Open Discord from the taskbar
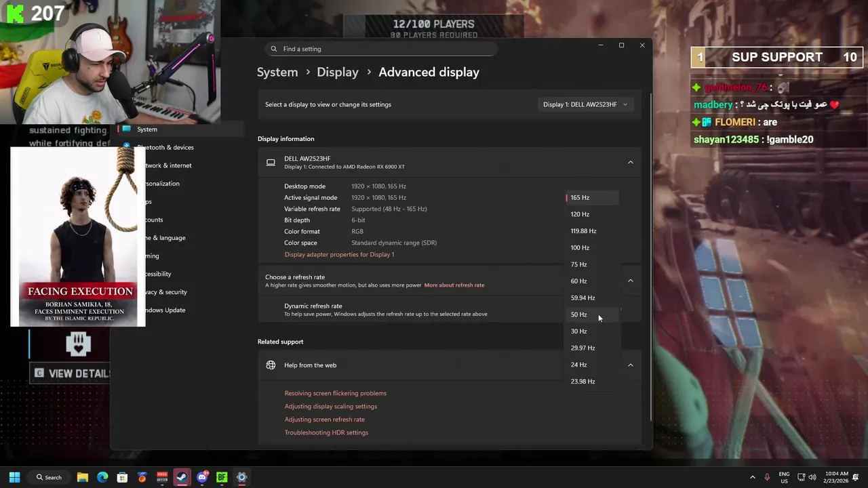This screenshot has width=868, height=488. [202, 477]
